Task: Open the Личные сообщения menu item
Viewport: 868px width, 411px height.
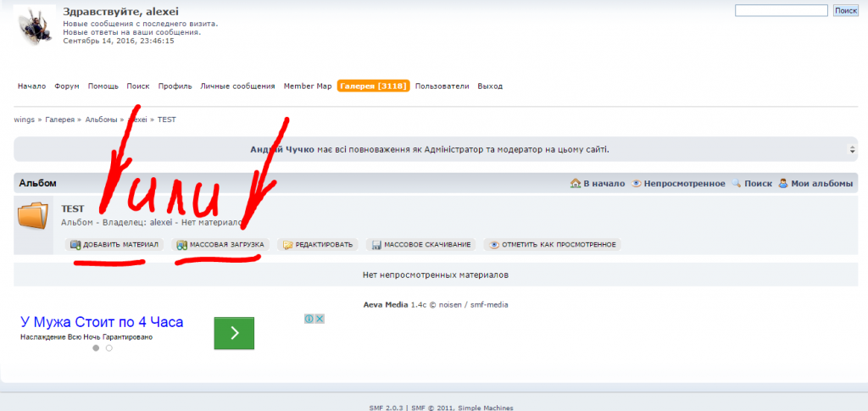Action: click(x=237, y=86)
